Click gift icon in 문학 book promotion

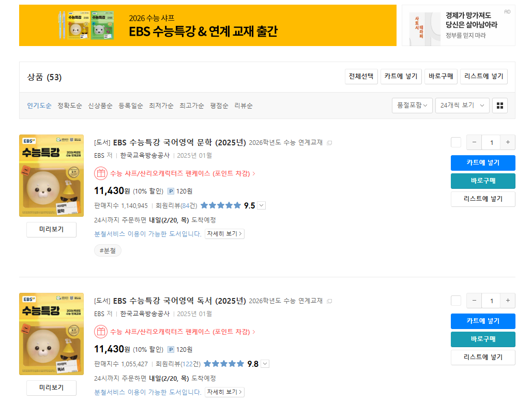(x=100, y=173)
